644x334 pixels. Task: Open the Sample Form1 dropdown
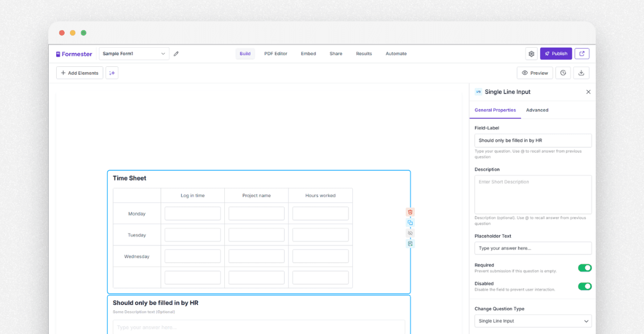click(x=134, y=54)
